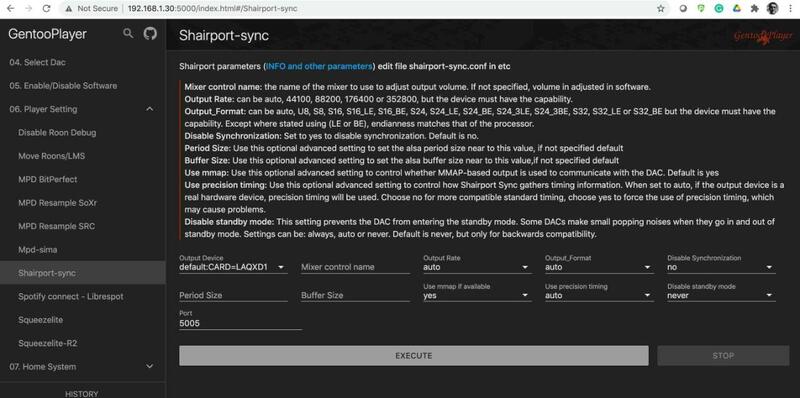Open Mpd-sima settings
The width and height of the screenshot is (800, 398).
pyautogui.click(x=83, y=250)
